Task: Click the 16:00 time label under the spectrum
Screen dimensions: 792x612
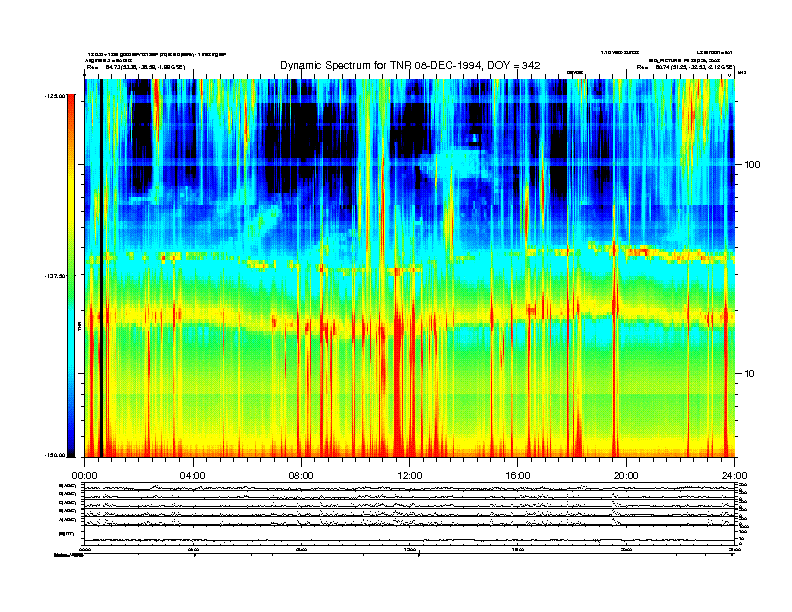Action: tap(518, 476)
